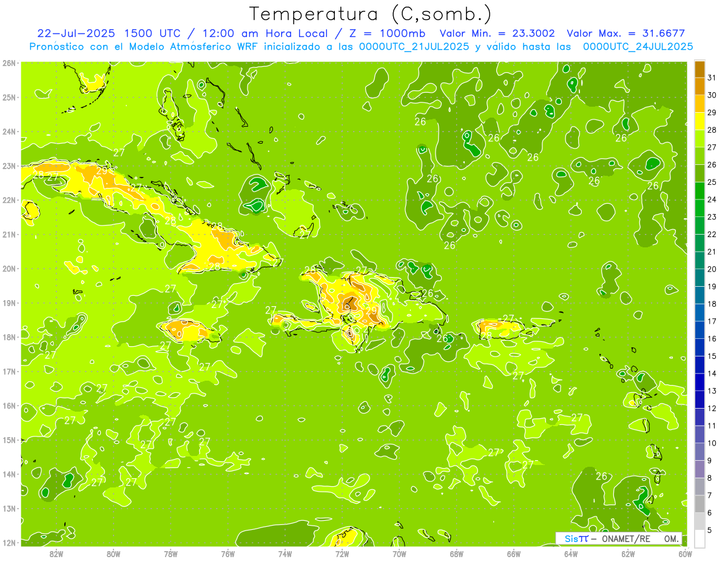Click the "18N" latitude axis label
The width and height of the screenshot is (728, 562).
[x=9, y=337]
